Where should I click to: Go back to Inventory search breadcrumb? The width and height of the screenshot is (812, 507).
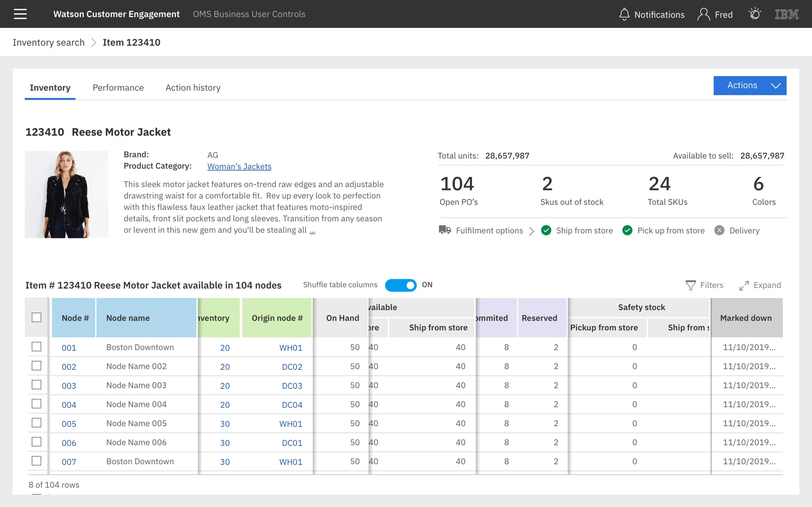[49, 43]
